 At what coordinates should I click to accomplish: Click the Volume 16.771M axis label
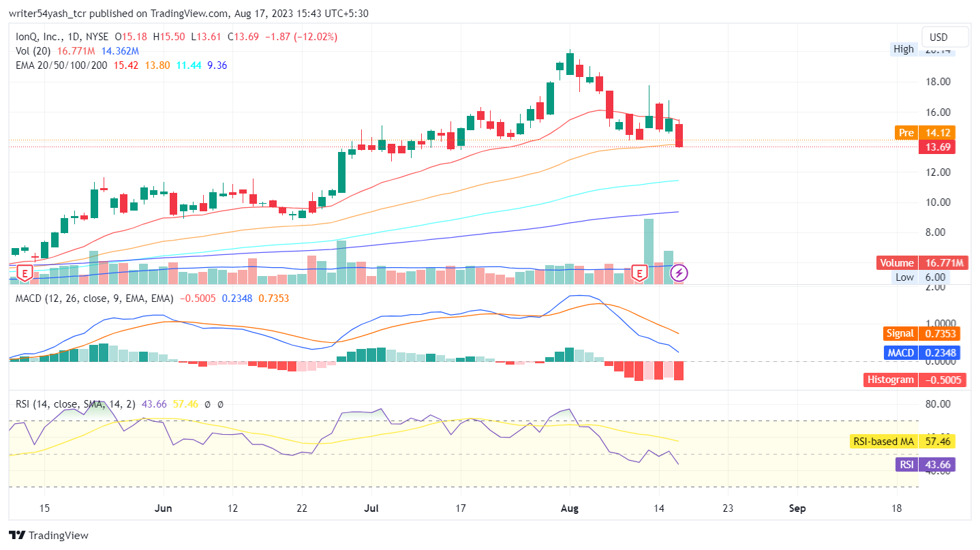(x=922, y=263)
